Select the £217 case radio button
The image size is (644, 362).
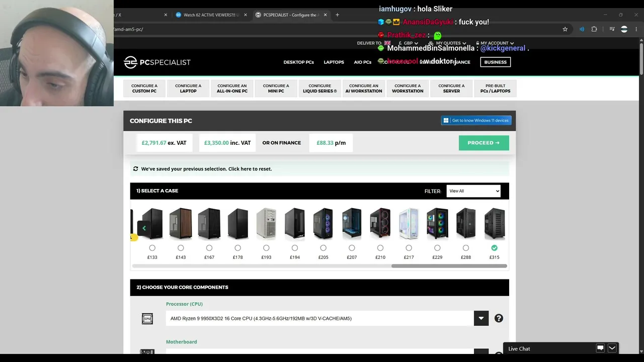409,248
